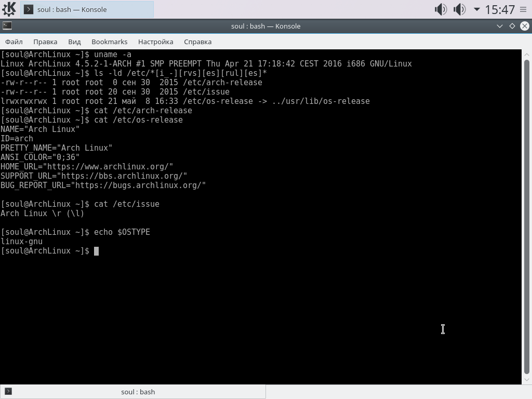The height and width of the screenshot is (399, 532).
Task: Click the second volume speaker tray icon
Action: 459,9
